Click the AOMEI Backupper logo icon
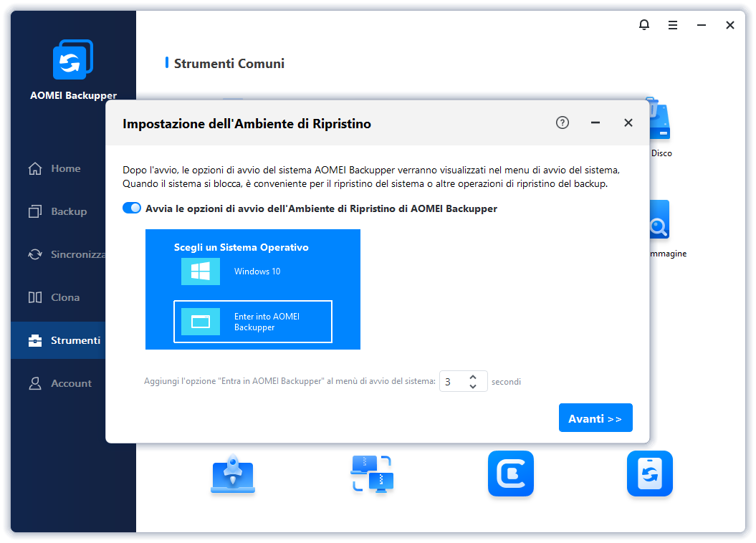This screenshot has width=756, height=543. click(x=73, y=59)
